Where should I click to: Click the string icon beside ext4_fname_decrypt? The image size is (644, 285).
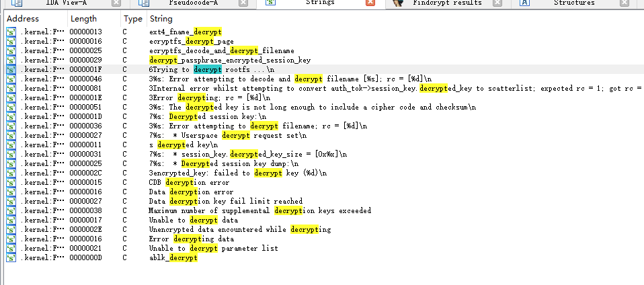coord(11,32)
